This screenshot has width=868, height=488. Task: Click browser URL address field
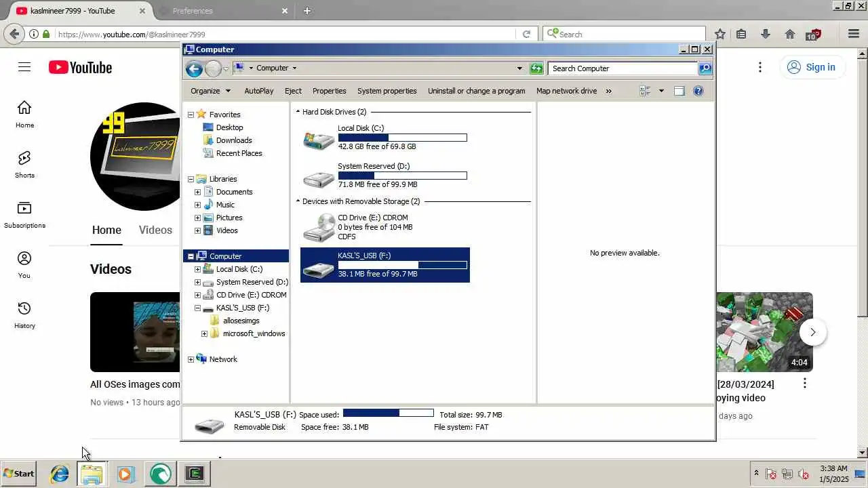click(285, 34)
